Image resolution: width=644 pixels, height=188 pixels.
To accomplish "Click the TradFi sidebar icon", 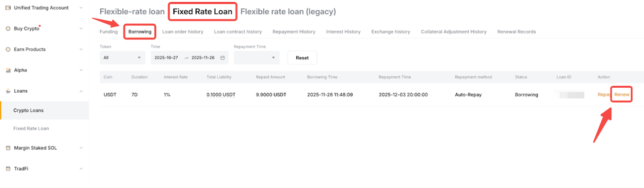I will pyautogui.click(x=8, y=169).
